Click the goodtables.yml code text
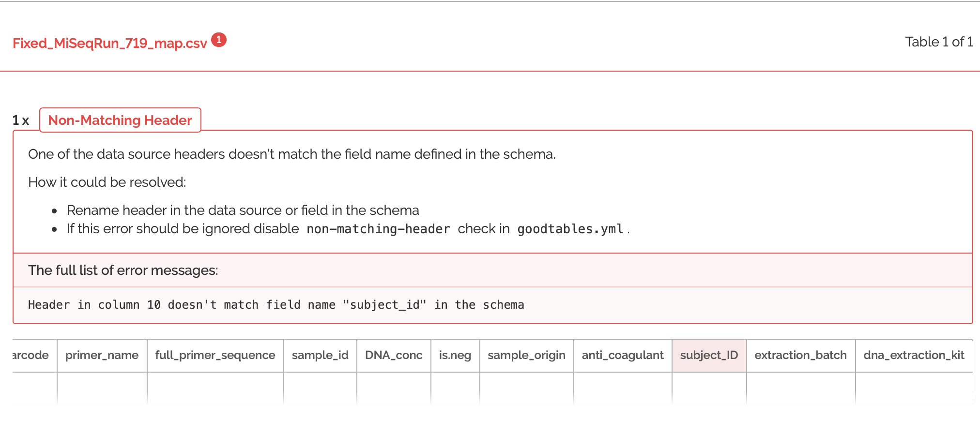980x421 pixels. [x=570, y=229]
